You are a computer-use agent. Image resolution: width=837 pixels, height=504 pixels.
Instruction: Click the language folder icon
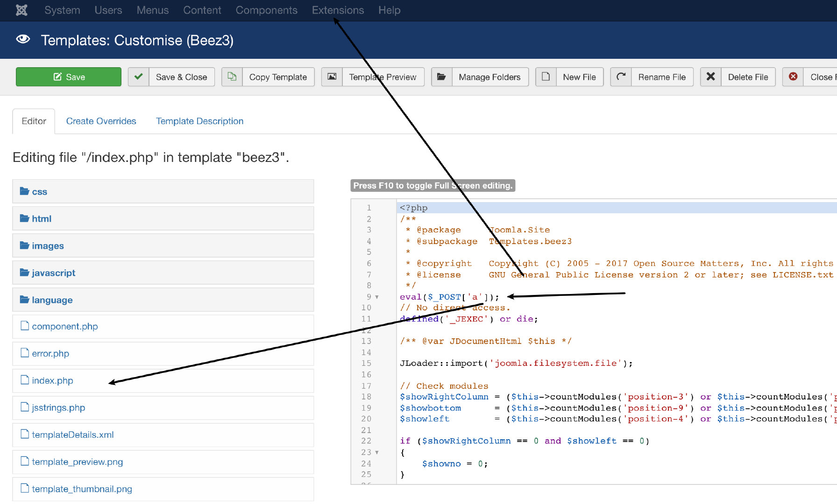(x=25, y=299)
